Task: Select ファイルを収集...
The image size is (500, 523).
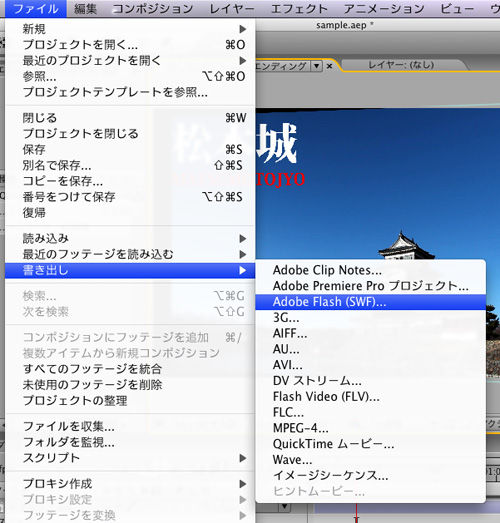Action: pos(130,426)
